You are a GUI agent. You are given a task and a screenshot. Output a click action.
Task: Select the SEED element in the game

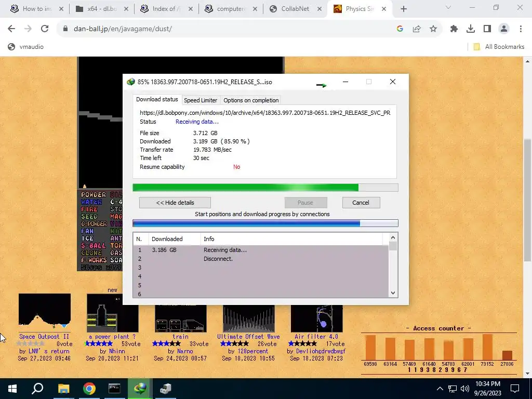[89, 217]
